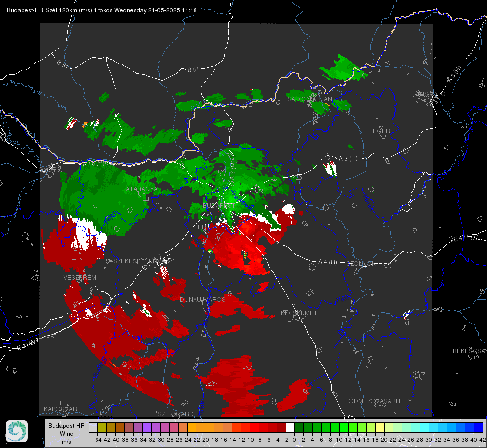Select the medium green swatch between 4 and 6
This screenshot has width=487, height=448.
point(317,427)
